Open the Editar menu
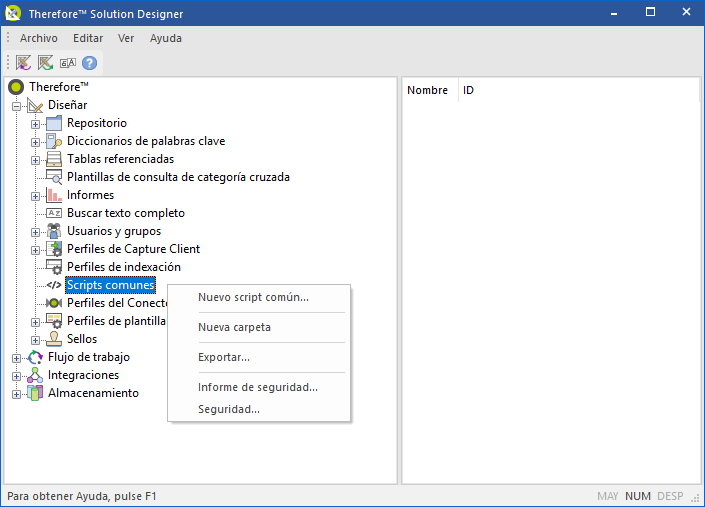705x507 pixels. pyautogui.click(x=88, y=38)
